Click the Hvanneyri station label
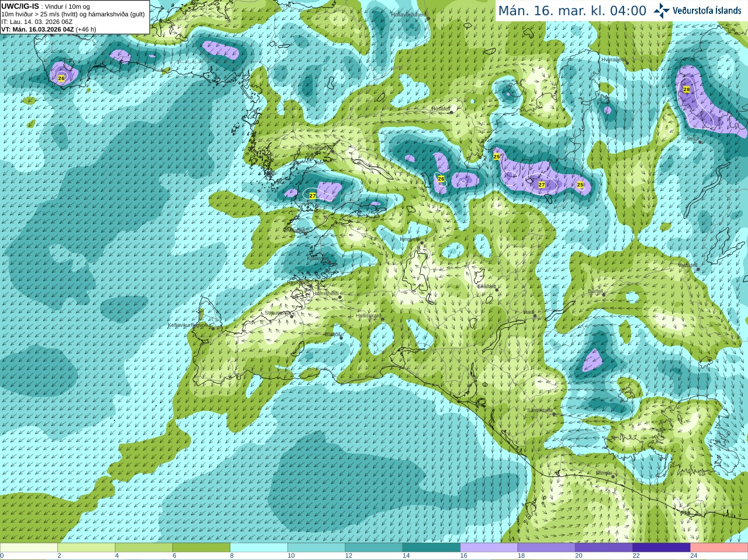 pyautogui.click(x=319, y=148)
